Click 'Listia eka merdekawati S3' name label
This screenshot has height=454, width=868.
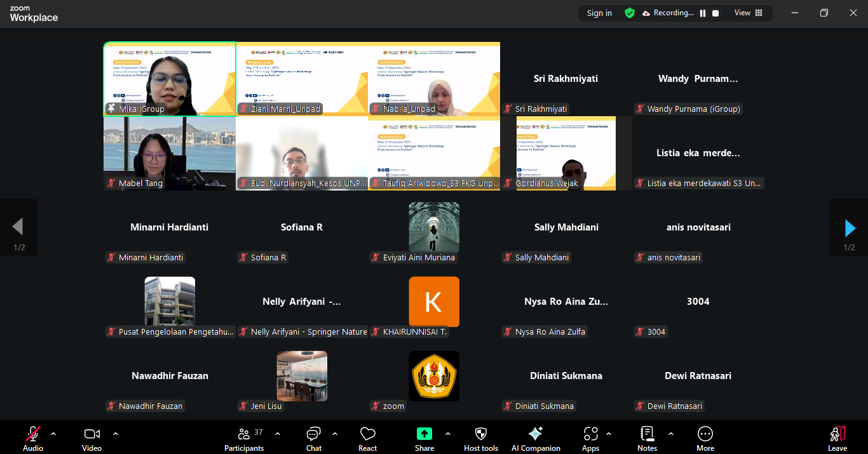704,184
